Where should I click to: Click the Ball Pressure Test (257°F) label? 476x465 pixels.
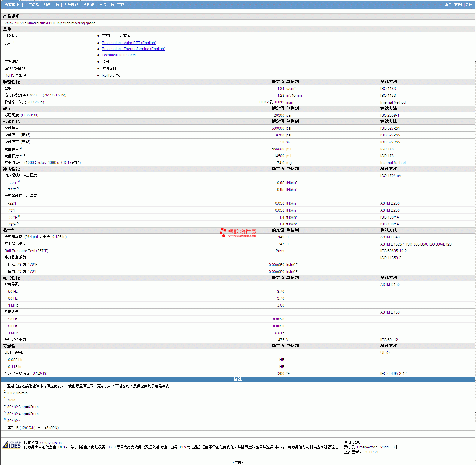tap(26, 251)
